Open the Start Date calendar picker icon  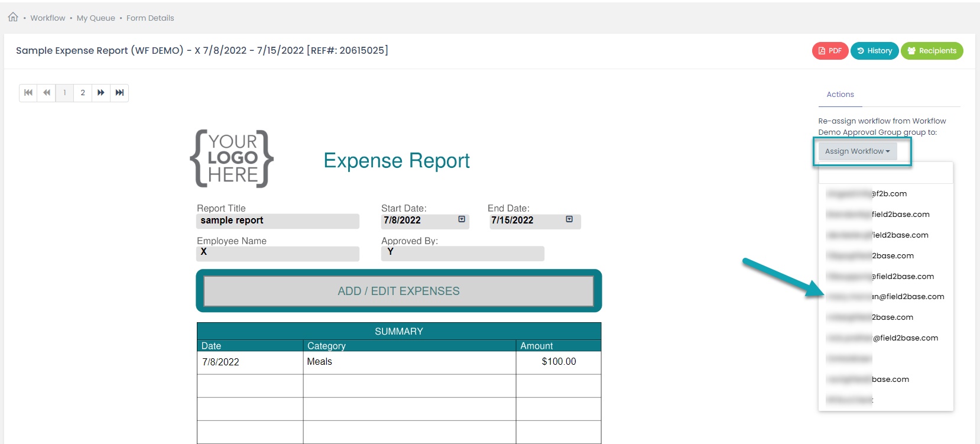(x=462, y=219)
